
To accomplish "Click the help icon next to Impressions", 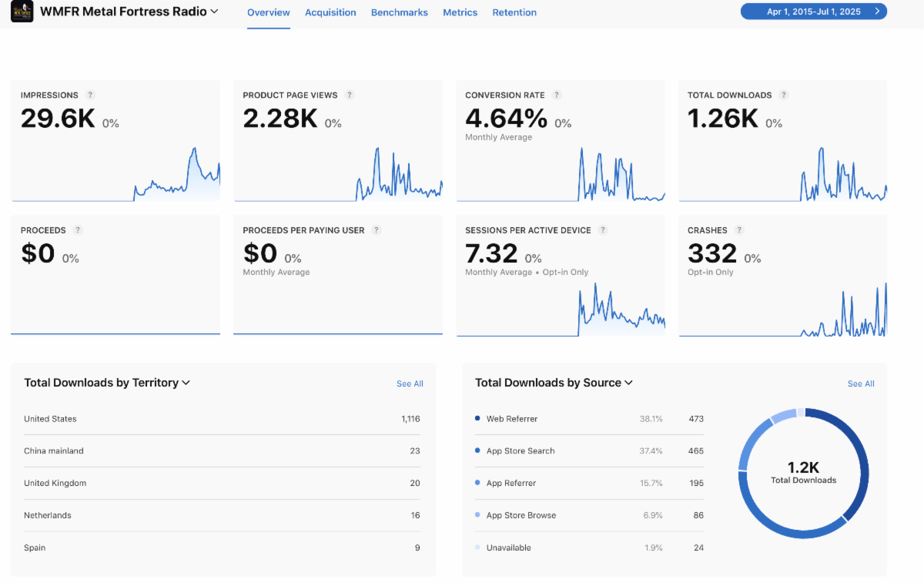I will pos(90,95).
